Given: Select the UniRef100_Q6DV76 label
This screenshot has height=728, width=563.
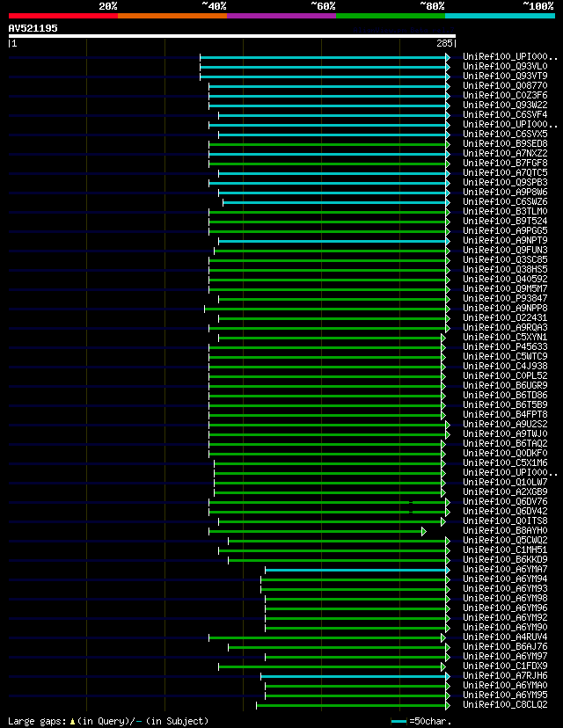Looking at the screenshot, I should click(x=505, y=501).
